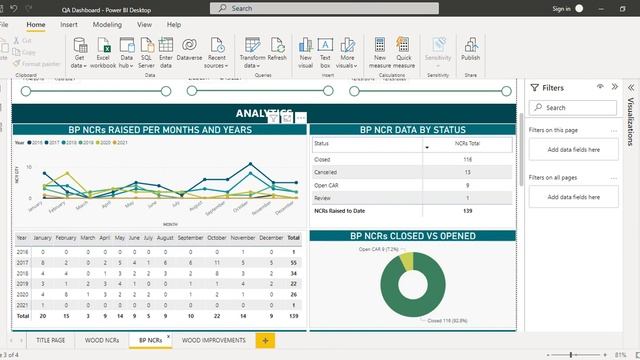
Task: Click the title bar Search box
Action: [324, 8]
